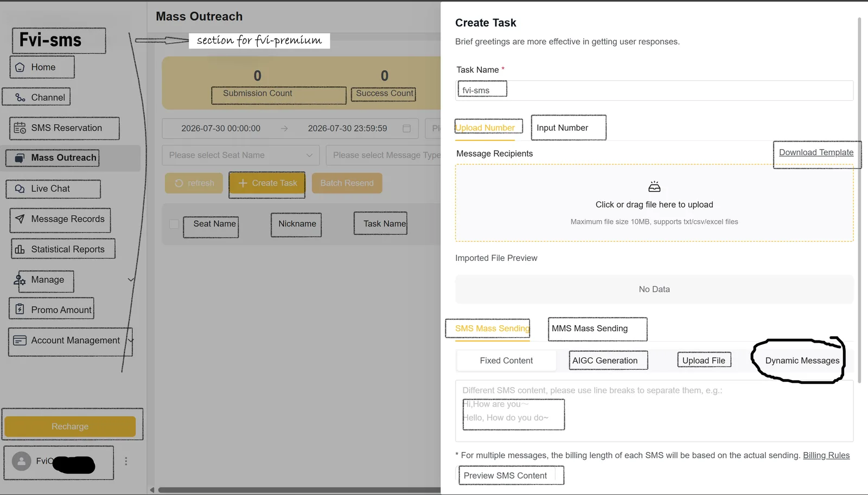Viewport: 868px width, 495px height.
Task: Choose the Dynamic Messages option
Action: [802, 361]
